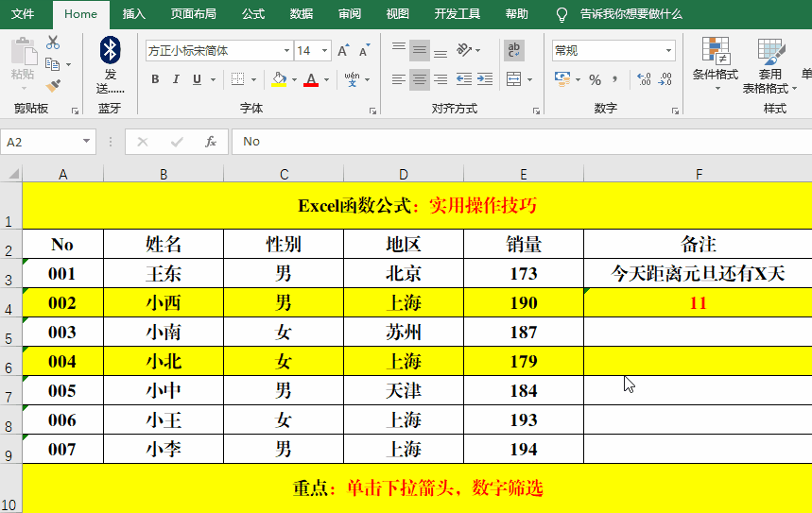Increase font size with the larger A icon
The height and width of the screenshot is (513, 812).
(343, 51)
